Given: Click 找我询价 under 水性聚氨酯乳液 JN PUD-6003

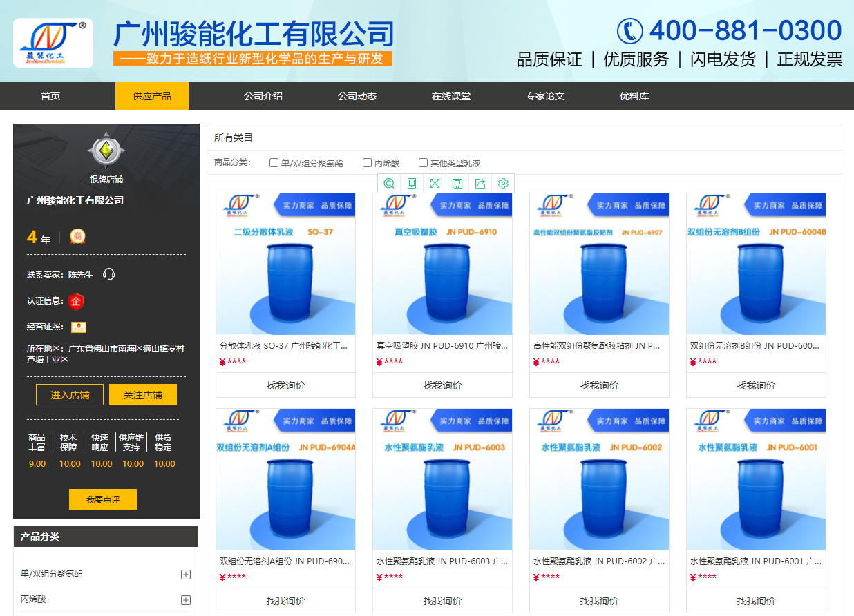Looking at the screenshot, I should tap(443, 601).
